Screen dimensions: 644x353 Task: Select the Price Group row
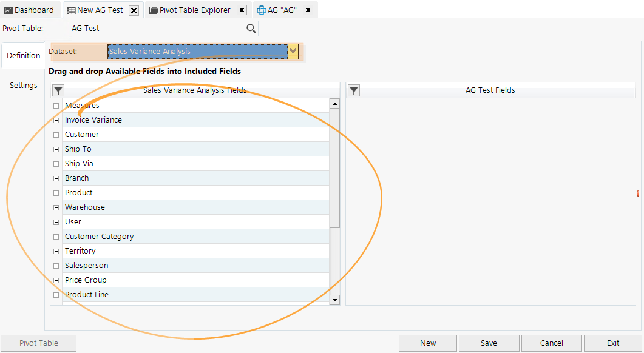pyautogui.click(x=195, y=280)
